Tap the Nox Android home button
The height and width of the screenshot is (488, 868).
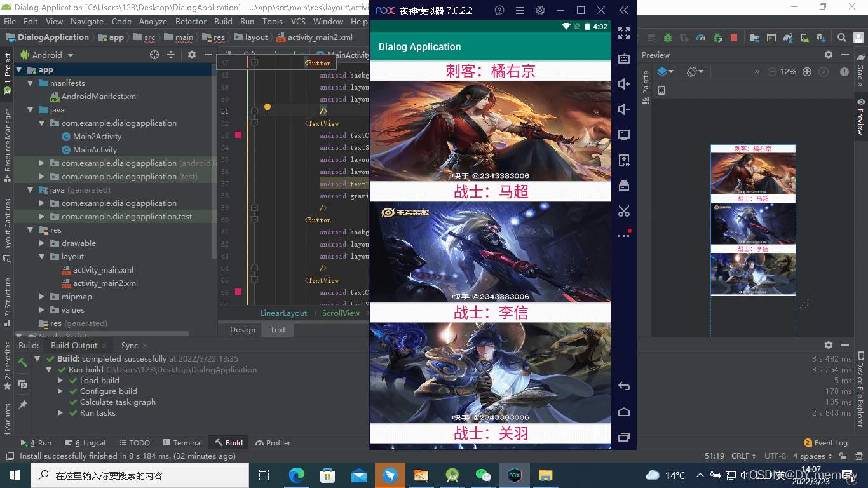(x=624, y=412)
